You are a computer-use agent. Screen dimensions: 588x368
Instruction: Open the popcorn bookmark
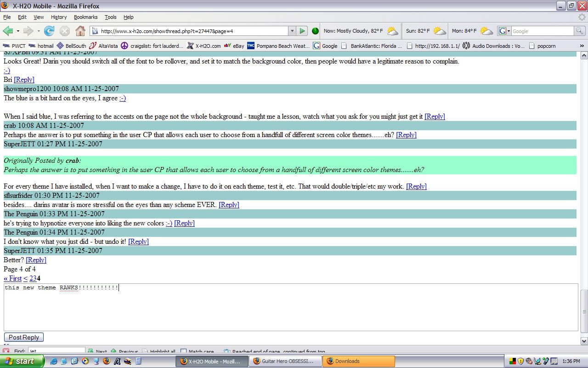pos(542,46)
